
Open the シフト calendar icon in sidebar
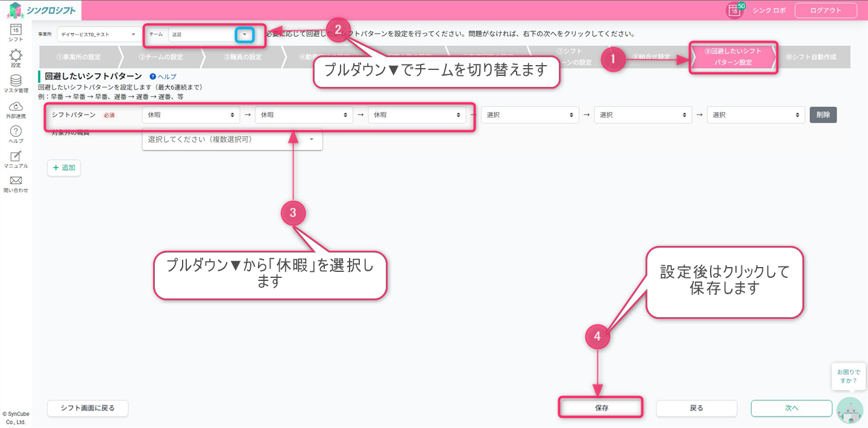(x=16, y=31)
